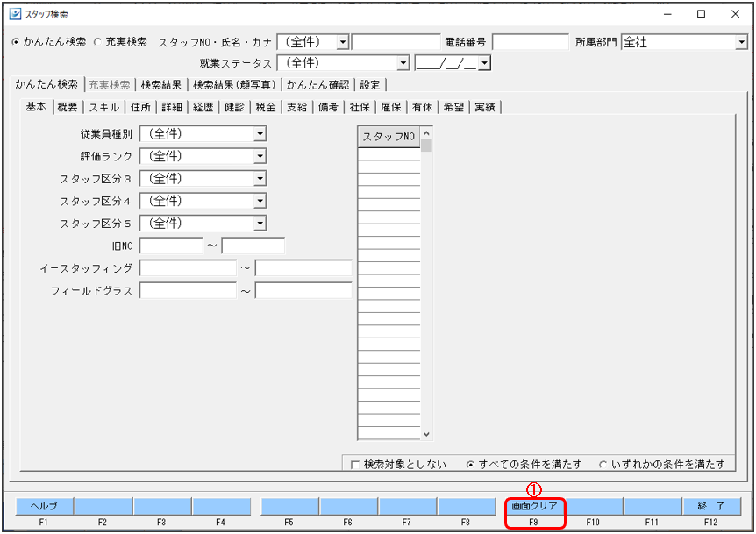Click the スタッフ検索 window title icon
756x534 pixels.
click(x=15, y=13)
